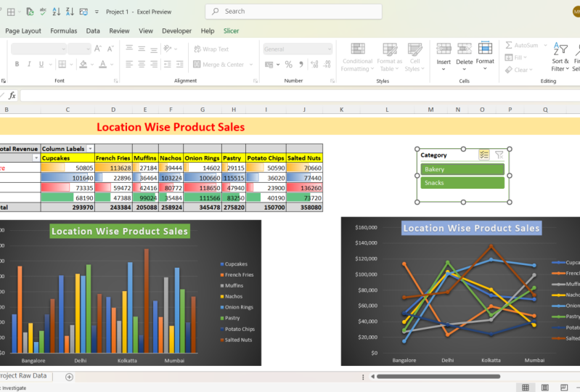Decrease font size with smaller A icon

tap(110, 49)
